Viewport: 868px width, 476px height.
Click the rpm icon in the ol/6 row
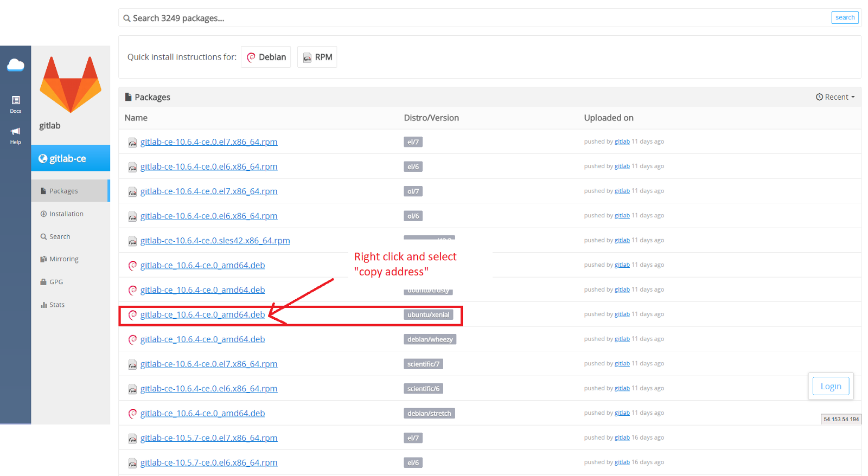coord(132,217)
